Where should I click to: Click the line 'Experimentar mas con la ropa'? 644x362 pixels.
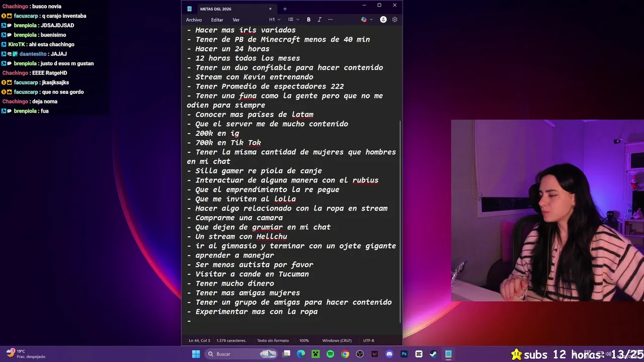[x=257, y=312]
